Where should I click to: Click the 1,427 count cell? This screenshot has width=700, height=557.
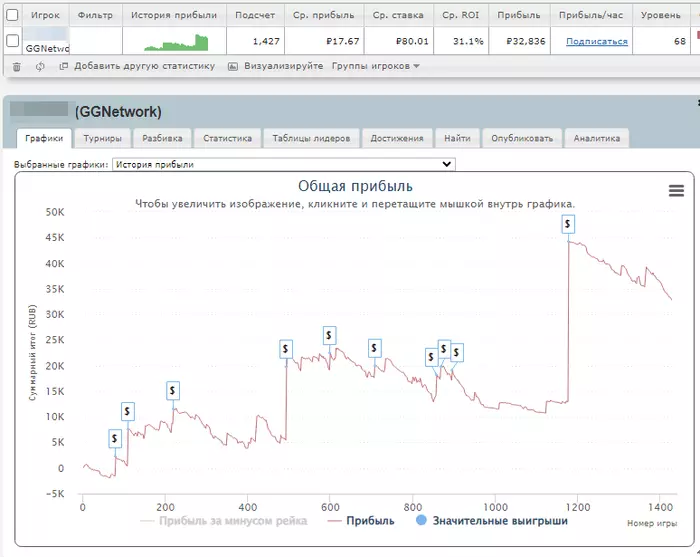[x=255, y=41]
